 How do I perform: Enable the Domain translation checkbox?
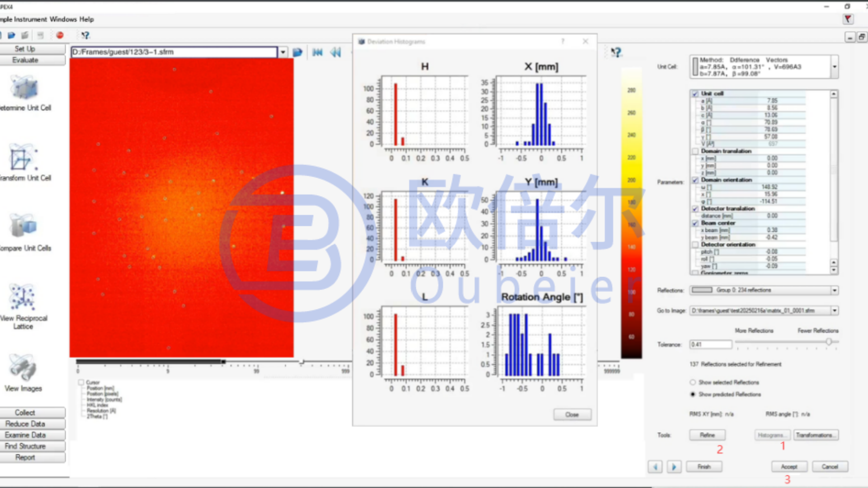[695, 151]
